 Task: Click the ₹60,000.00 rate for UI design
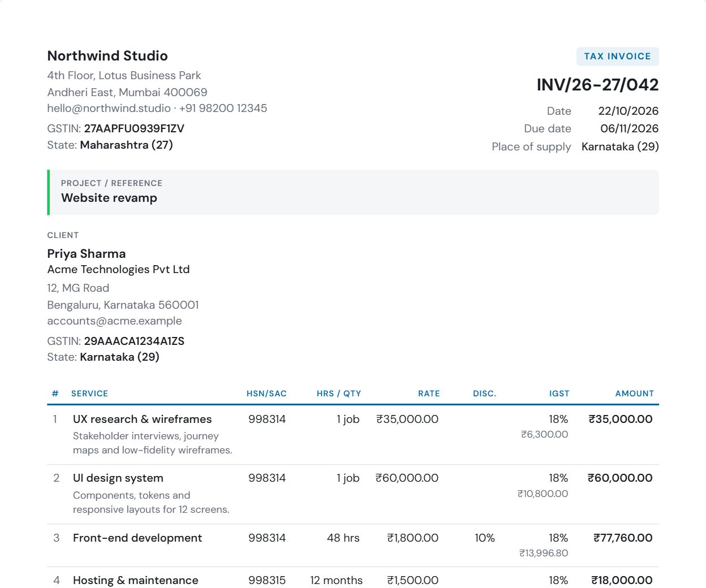[x=407, y=478]
